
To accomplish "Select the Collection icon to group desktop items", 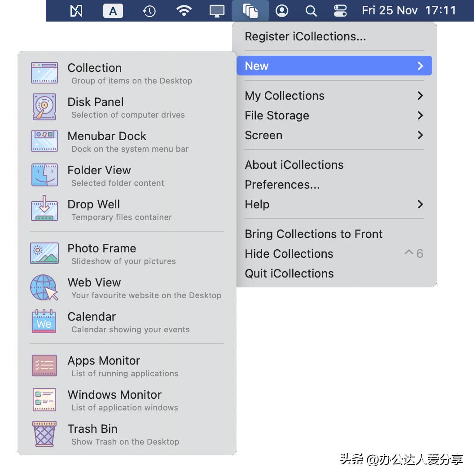I will pos(44,72).
